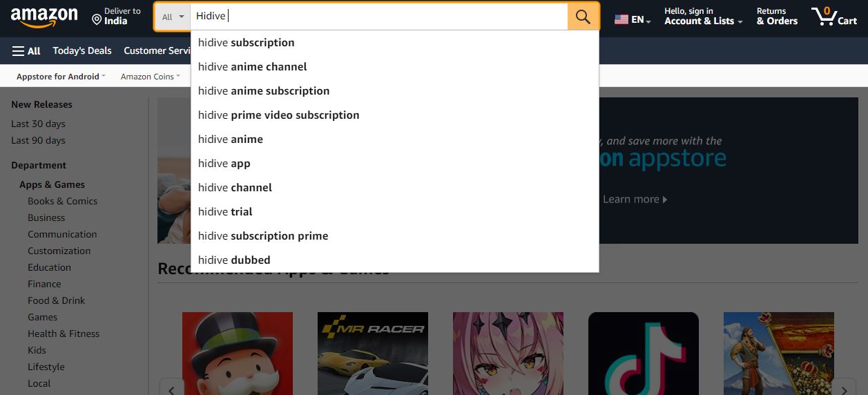Open the All search category dropdown
Image resolution: width=868 pixels, height=395 pixels.
coord(173,17)
